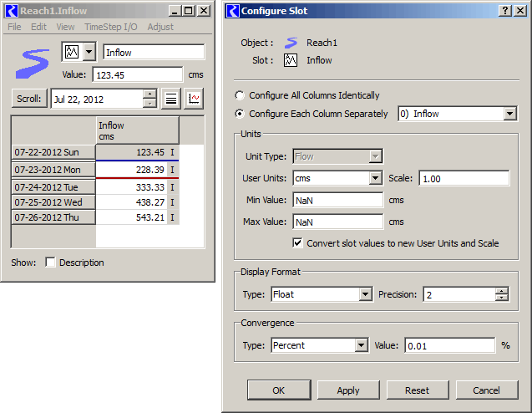Viewport: 532px width, 413px height.
Task: Click the slot name field showing Inflow
Action: (154, 53)
